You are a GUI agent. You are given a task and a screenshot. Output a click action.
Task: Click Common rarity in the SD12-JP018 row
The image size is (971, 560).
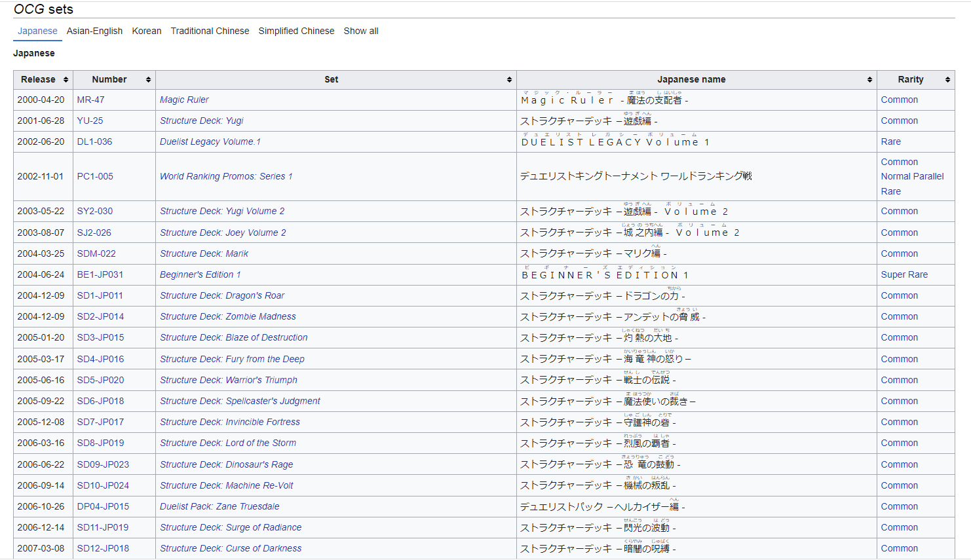pyautogui.click(x=900, y=548)
